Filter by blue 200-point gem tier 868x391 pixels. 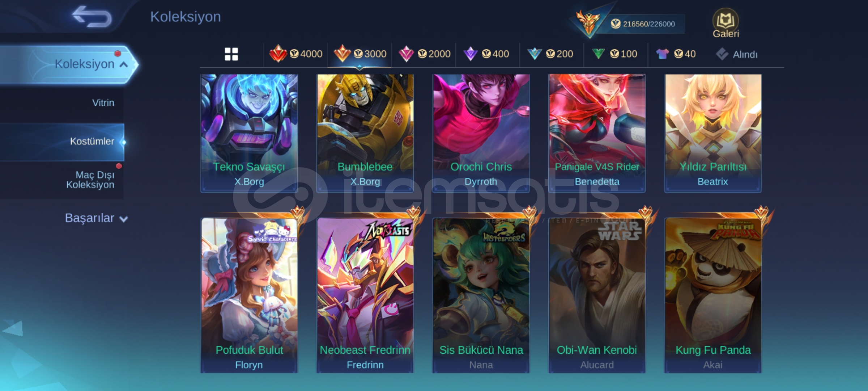pos(550,54)
